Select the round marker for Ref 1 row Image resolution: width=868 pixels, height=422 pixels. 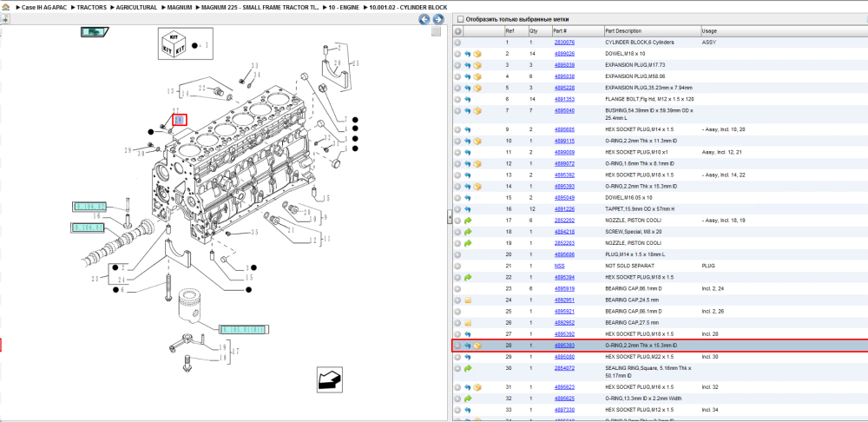457,43
